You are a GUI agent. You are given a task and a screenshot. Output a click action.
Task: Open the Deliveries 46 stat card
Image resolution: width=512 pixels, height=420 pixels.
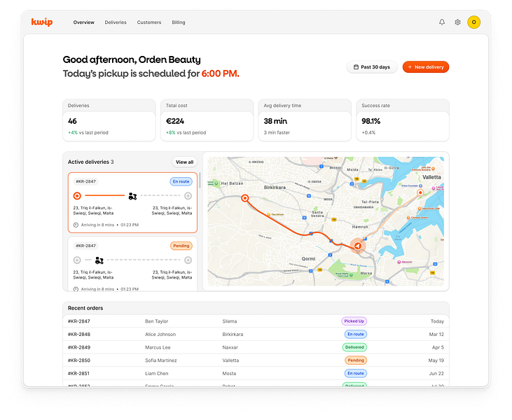109,120
